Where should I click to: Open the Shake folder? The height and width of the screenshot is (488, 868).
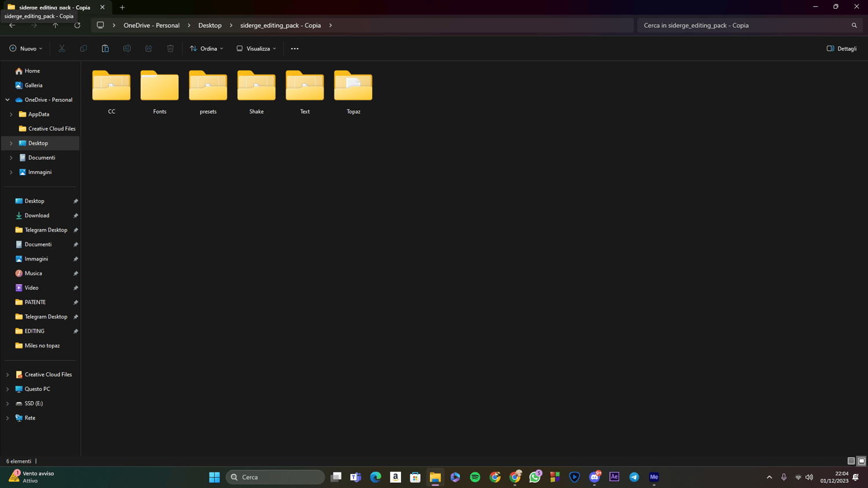[256, 92]
